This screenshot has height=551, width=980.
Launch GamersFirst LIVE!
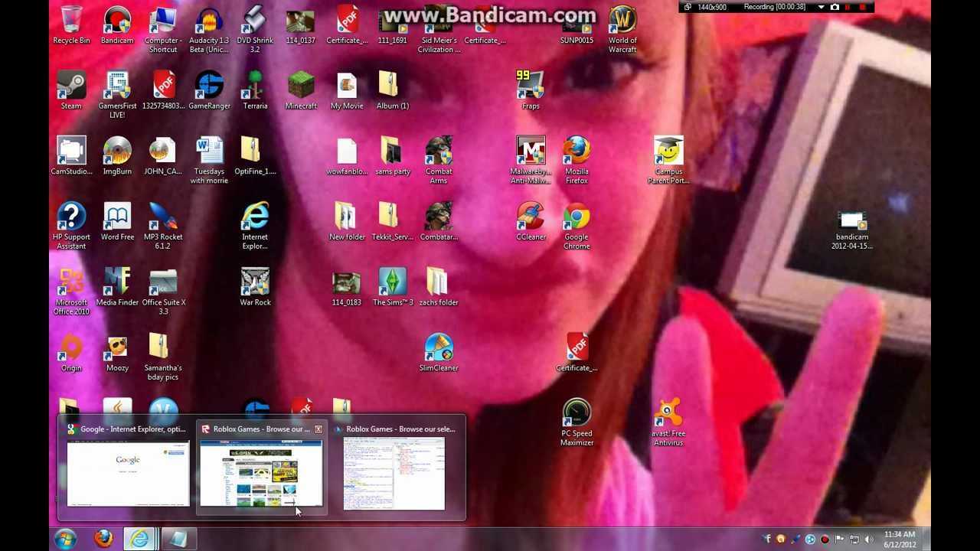[x=117, y=95]
